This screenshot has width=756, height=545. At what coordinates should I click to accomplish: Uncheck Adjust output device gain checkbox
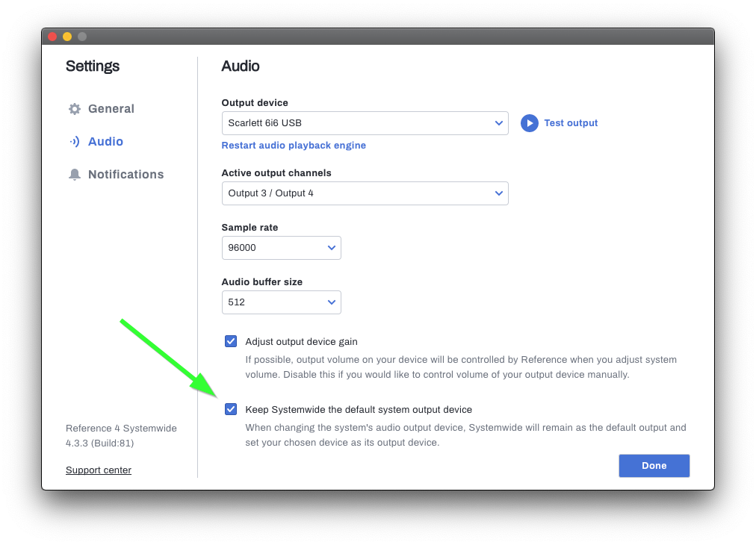pos(231,342)
